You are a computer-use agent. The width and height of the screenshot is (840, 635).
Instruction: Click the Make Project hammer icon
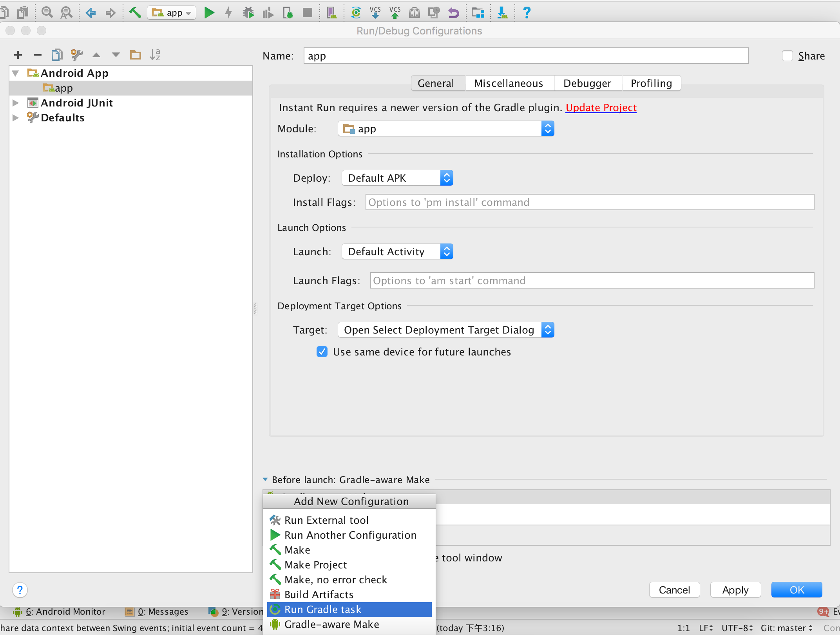click(135, 13)
